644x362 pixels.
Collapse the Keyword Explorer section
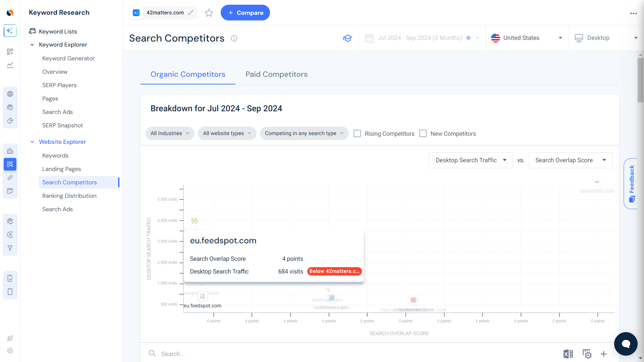tap(32, 45)
